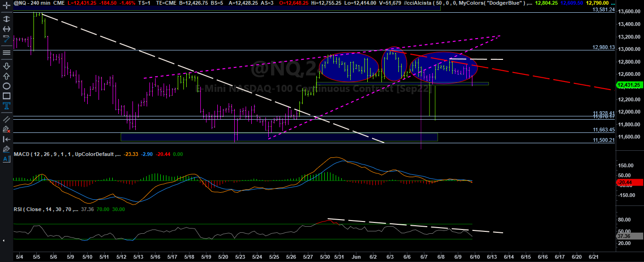Select the horizontal double-arrow drawing tool
Image resolution: width=644 pixels, height=262 pixels.
(7, 29)
